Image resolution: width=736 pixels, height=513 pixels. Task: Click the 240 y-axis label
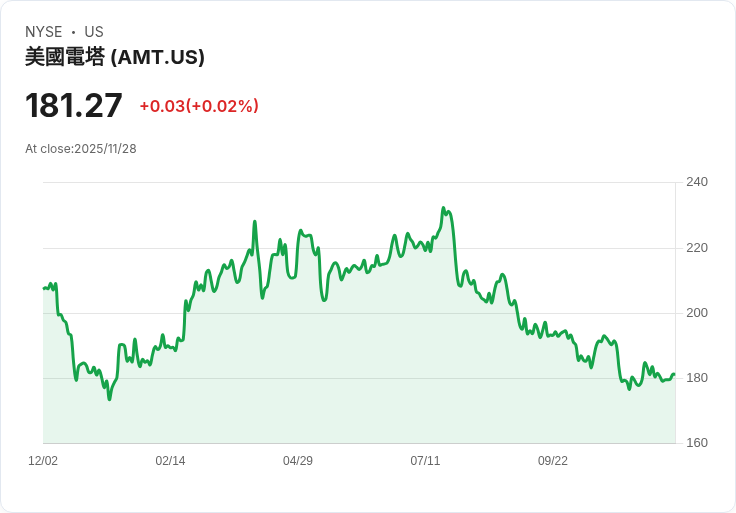[x=697, y=182]
